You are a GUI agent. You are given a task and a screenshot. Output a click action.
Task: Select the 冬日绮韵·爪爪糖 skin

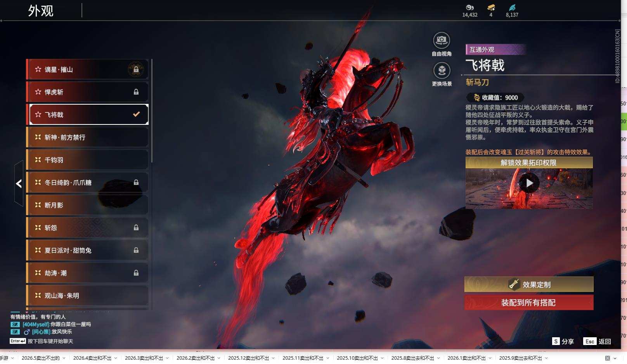click(88, 182)
